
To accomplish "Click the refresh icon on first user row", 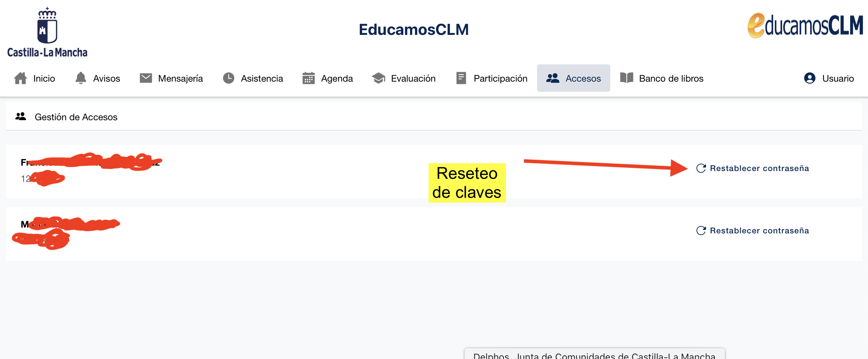I will click(x=701, y=168).
